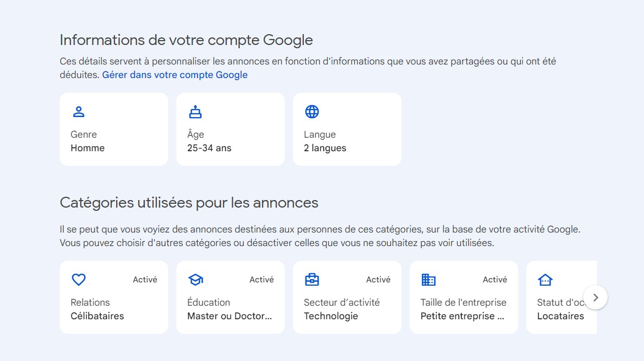Click the birthday cake Âge icon
The height and width of the screenshot is (361, 644).
pyautogui.click(x=195, y=112)
